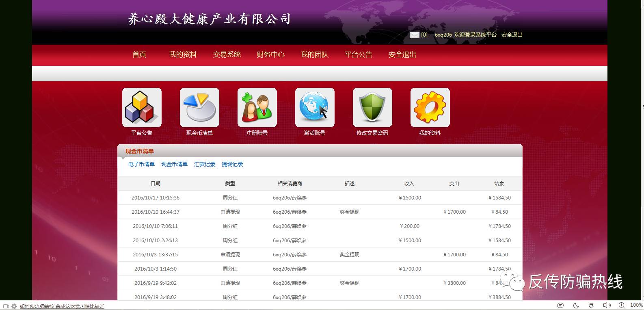This screenshot has height=310, width=644.
Task: Click the zoom magnifier icon in status bar
Action: click(x=622, y=305)
